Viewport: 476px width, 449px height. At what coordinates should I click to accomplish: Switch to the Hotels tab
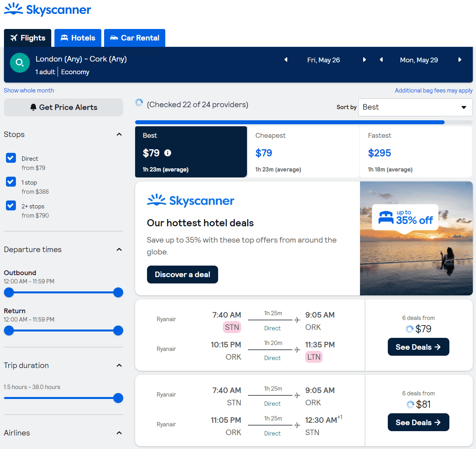[x=78, y=38]
